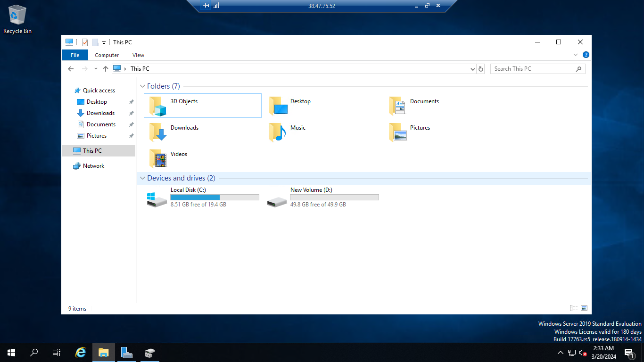Pin or unpin Desktop in Quick access
This screenshot has width=644, height=362.
click(x=131, y=101)
